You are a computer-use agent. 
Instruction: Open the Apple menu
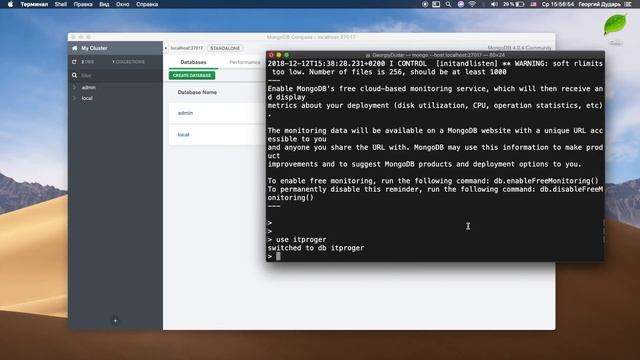pos(10,4)
